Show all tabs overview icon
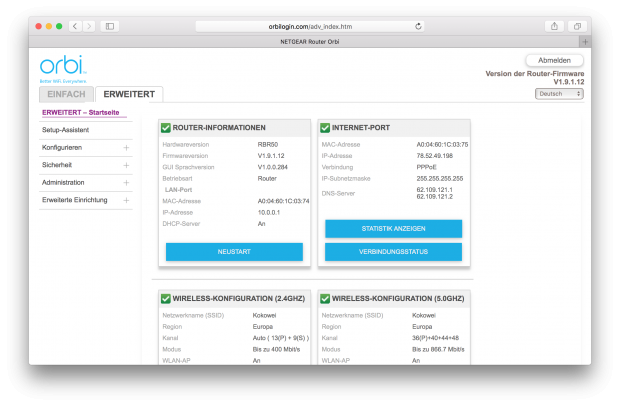The height and width of the screenshot is (406, 620). coord(577,26)
